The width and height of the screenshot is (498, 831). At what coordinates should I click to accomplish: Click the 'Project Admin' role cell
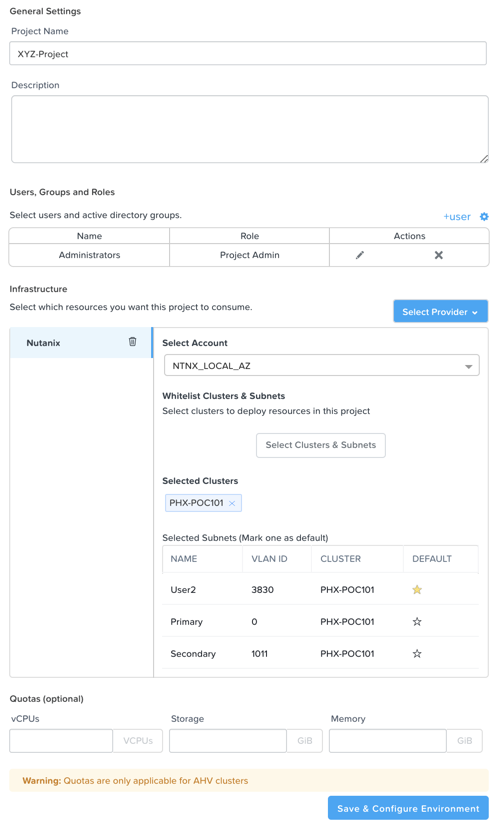tap(250, 255)
